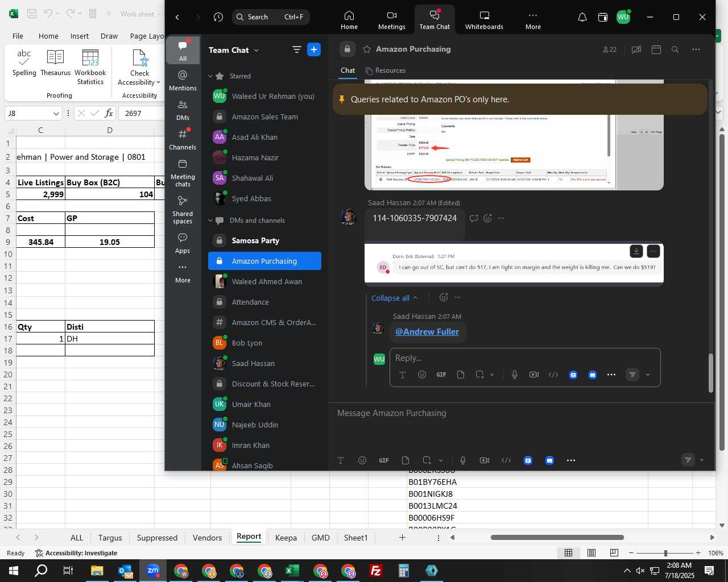Attach a file in reply box
The width and height of the screenshot is (728, 582).
[x=461, y=375]
